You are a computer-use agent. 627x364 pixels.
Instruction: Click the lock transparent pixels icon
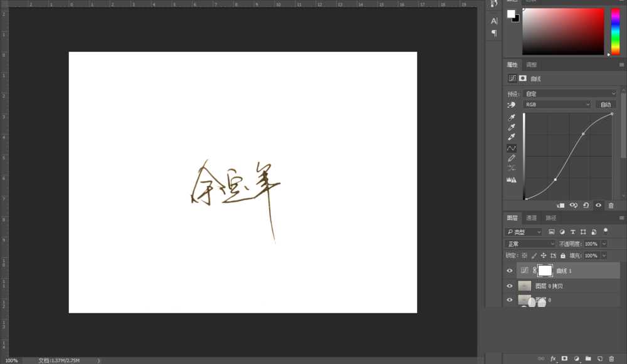pos(524,255)
